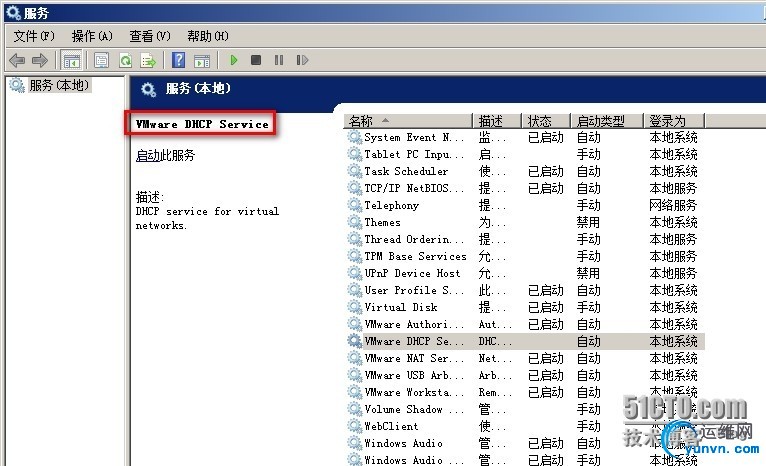This screenshot has height=466, width=766.
Task: Toggle the action pane toolbar icon
Action: (x=202, y=61)
